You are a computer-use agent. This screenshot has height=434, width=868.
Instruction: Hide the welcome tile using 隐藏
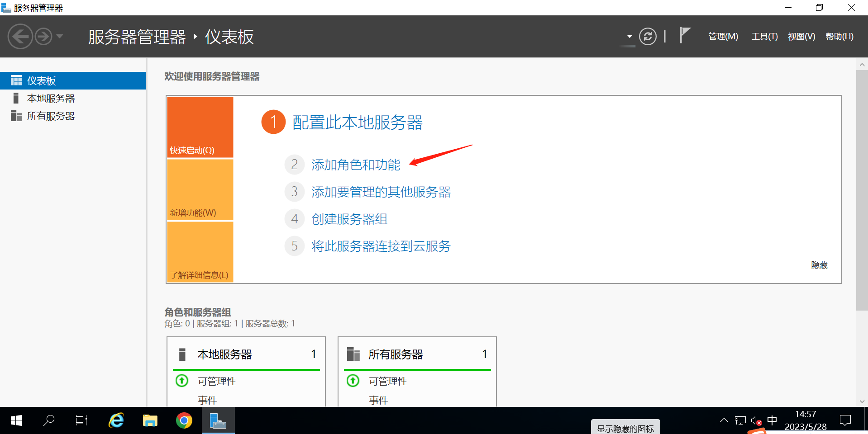pyautogui.click(x=819, y=265)
